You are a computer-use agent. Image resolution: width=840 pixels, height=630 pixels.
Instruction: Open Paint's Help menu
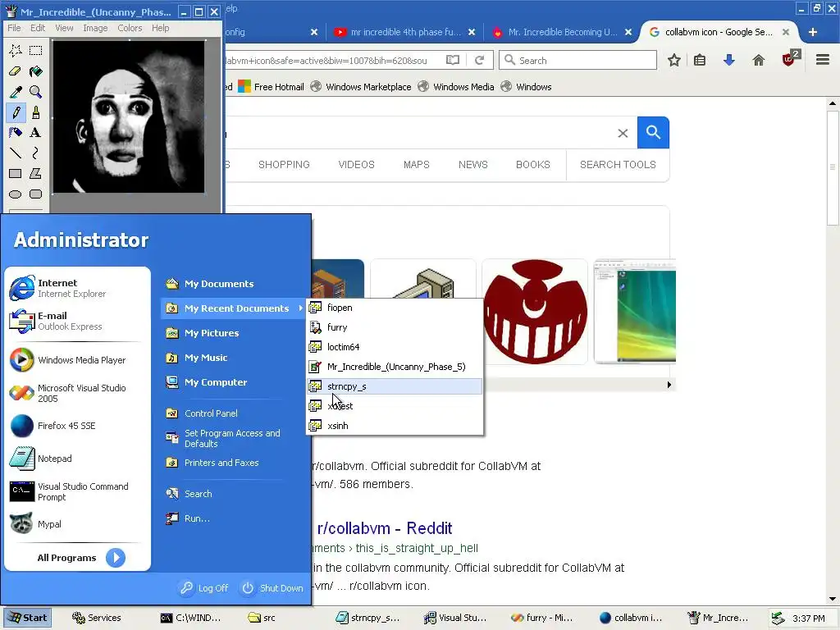click(160, 28)
